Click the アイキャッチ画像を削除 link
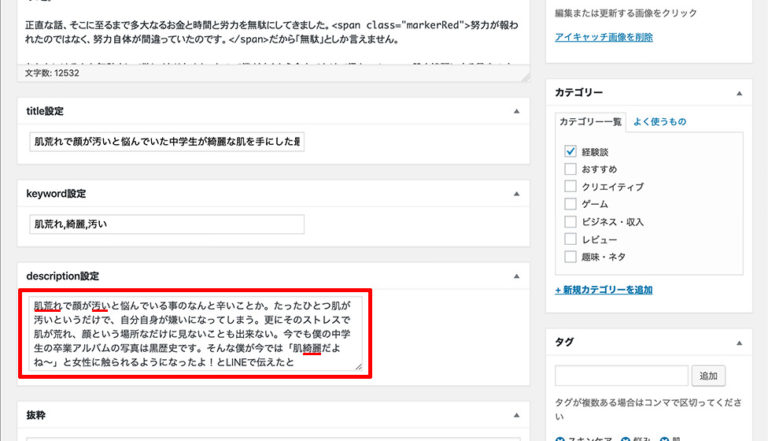The height and width of the screenshot is (441, 768). [603, 37]
